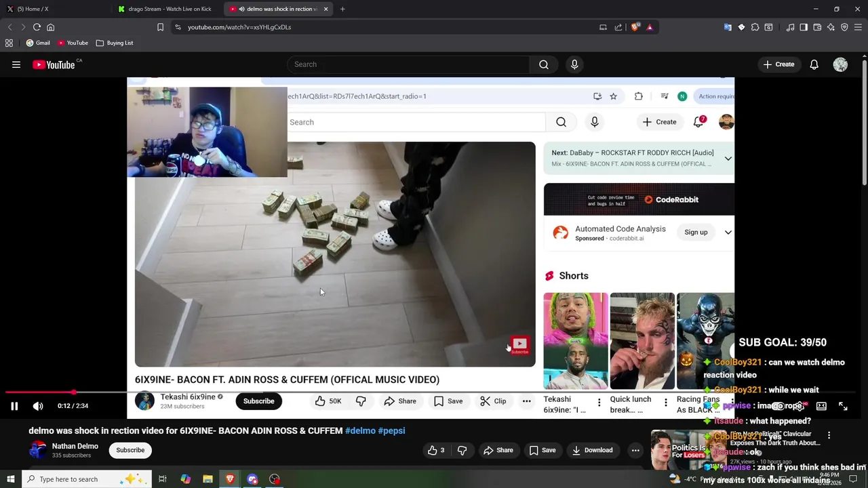This screenshot has width=868, height=488.
Task: Click the Brave icon on the taskbar
Action: 230,479
